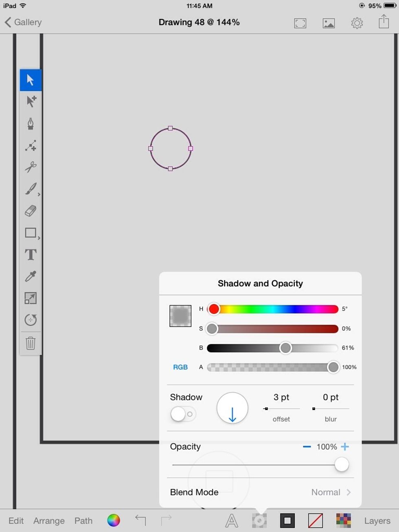Pick the Eyedropper tool

pyautogui.click(x=31, y=276)
